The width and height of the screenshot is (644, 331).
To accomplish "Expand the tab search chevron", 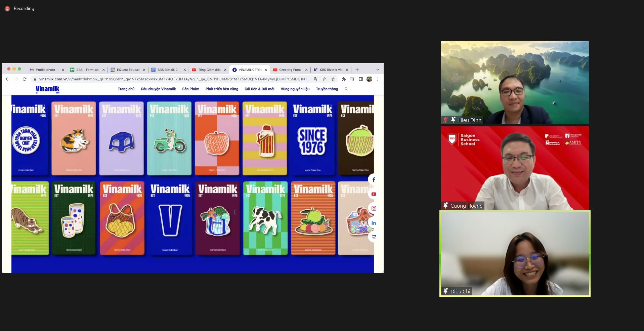I will tap(378, 70).
